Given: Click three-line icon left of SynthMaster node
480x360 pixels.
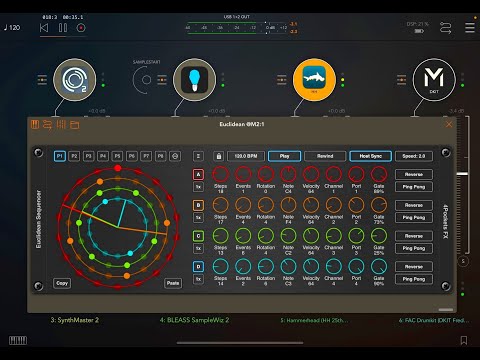Looking at the screenshot, I should 42,80.
